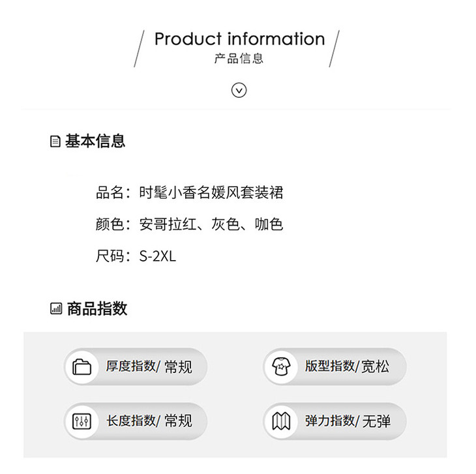Select the 长度指数/常规 pill
The height and width of the screenshot is (474, 476).
[136, 421]
